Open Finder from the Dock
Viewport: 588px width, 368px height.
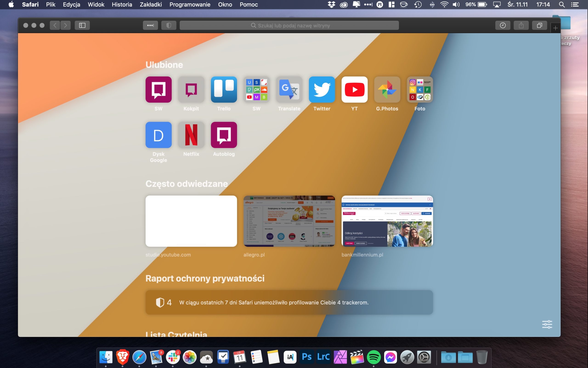coord(106,357)
